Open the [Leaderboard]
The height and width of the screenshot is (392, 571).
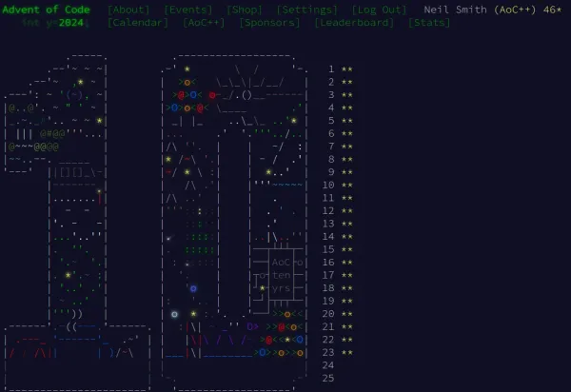(x=354, y=23)
